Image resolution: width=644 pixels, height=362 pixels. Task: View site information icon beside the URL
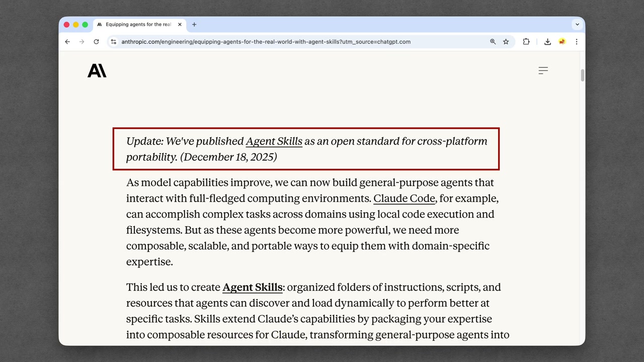point(114,42)
